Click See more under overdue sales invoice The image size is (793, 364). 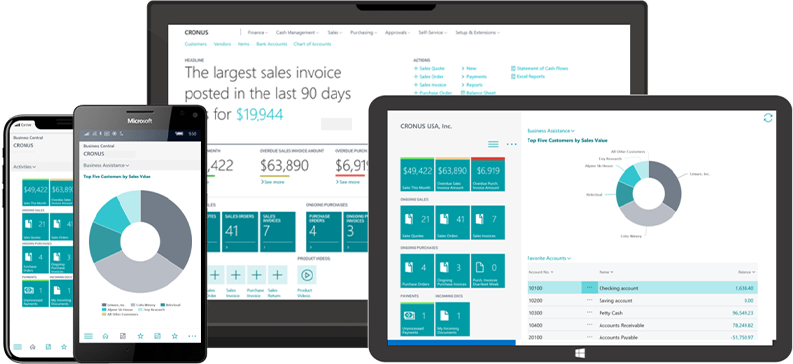pyautogui.click(x=273, y=182)
